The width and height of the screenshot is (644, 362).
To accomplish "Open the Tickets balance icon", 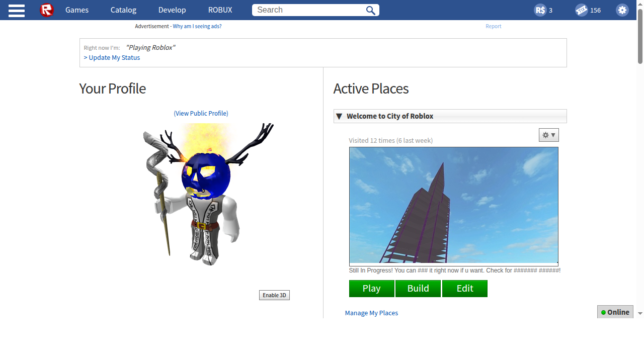I will 582,10.
